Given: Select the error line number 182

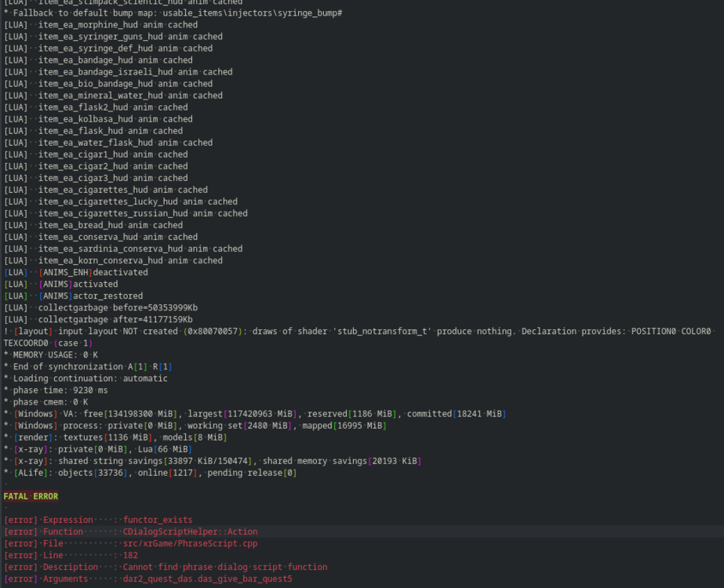Looking at the screenshot, I should click(130, 555).
